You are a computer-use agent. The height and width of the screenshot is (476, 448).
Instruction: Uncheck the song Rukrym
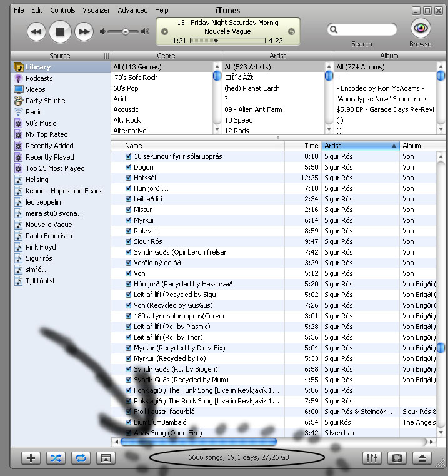(x=128, y=231)
